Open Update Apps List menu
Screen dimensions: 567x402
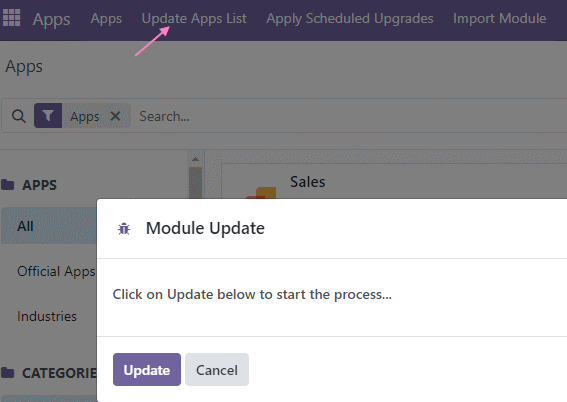click(194, 18)
